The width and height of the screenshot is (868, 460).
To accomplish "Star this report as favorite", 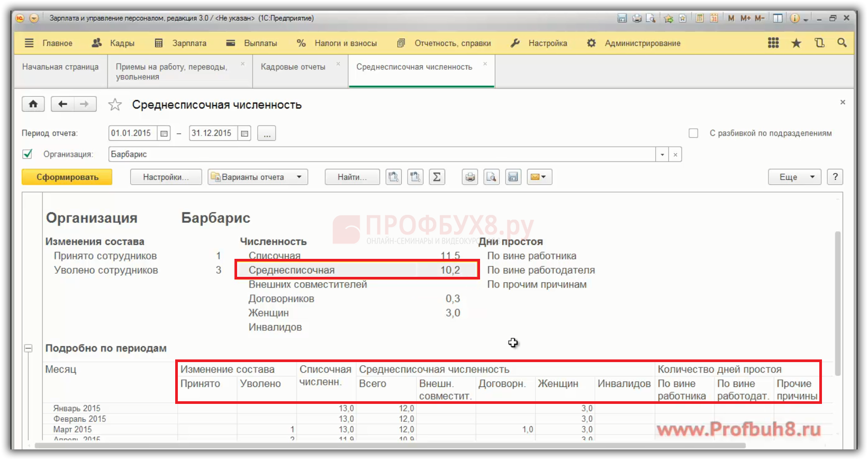I will click(x=115, y=105).
